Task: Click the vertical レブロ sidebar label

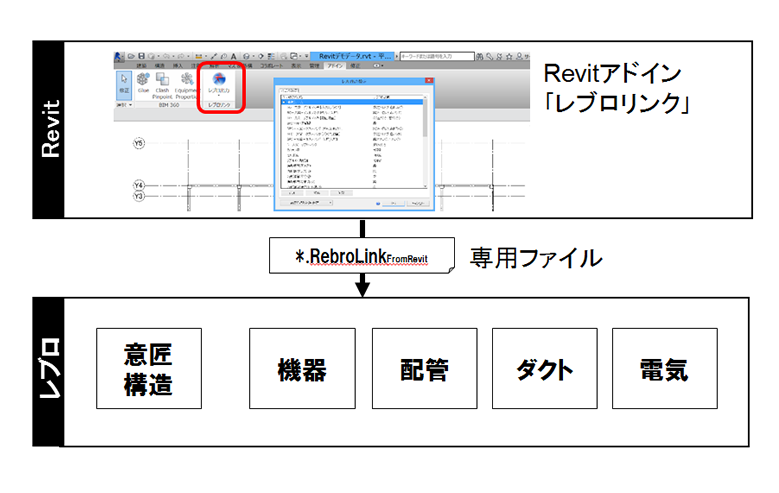Action: point(50,369)
